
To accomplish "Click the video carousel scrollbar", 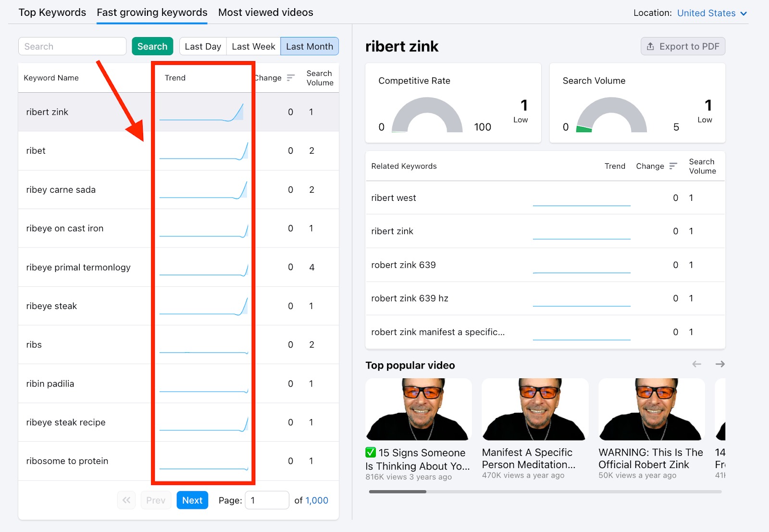I will coord(399,491).
